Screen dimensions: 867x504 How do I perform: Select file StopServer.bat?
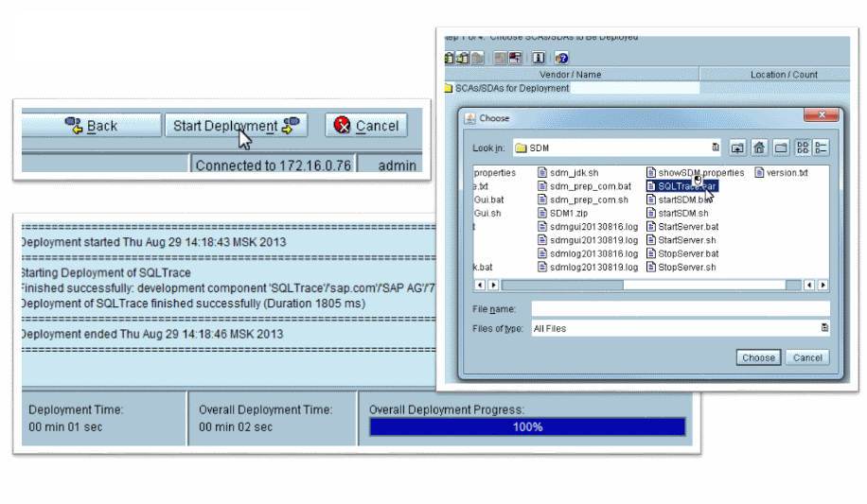coord(682,253)
